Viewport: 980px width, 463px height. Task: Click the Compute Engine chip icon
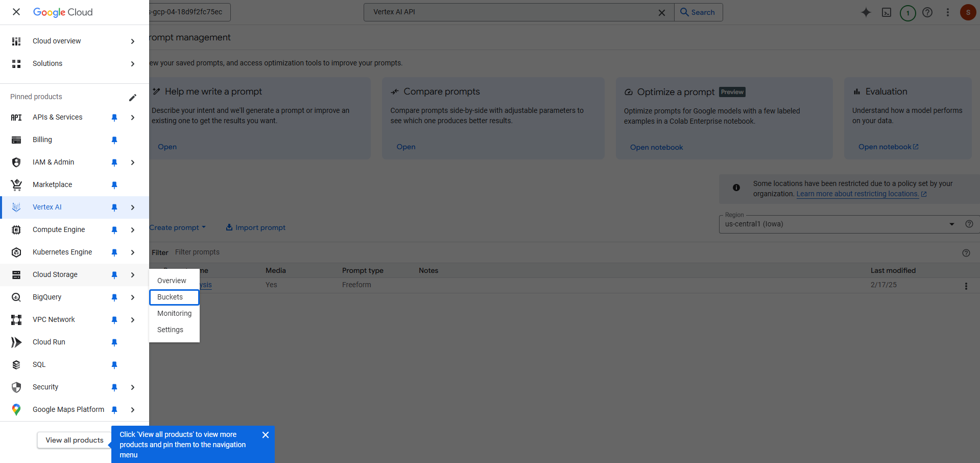16,230
